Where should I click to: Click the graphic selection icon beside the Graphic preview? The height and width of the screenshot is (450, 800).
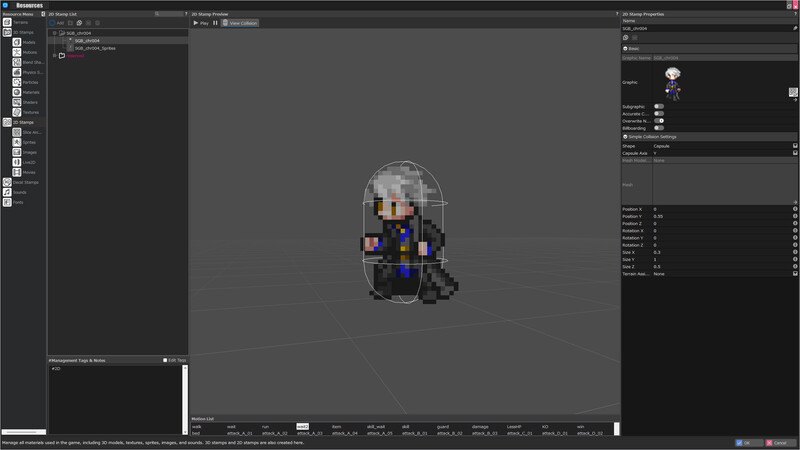coord(793,92)
